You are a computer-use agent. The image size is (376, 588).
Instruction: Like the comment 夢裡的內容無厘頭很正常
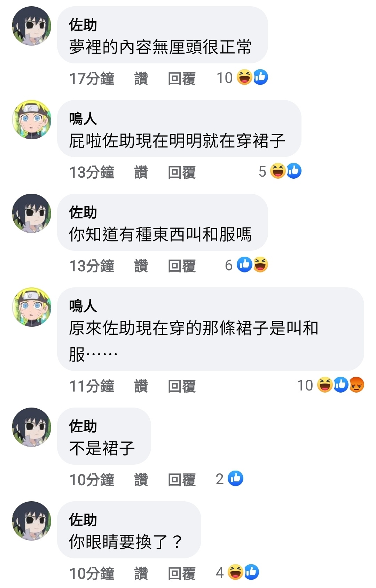pyautogui.click(x=141, y=78)
